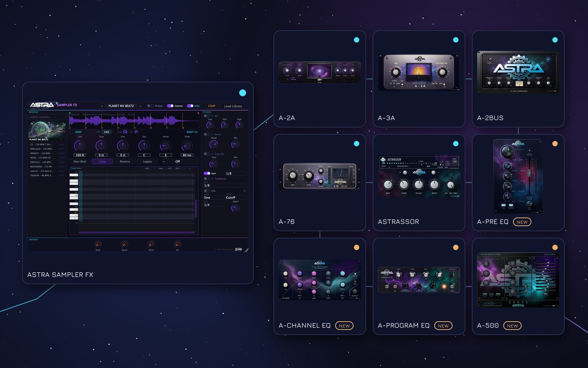Open the ASTRASSOR plugin card
This screenshot has width=588, height=368.
coord(419,183)
